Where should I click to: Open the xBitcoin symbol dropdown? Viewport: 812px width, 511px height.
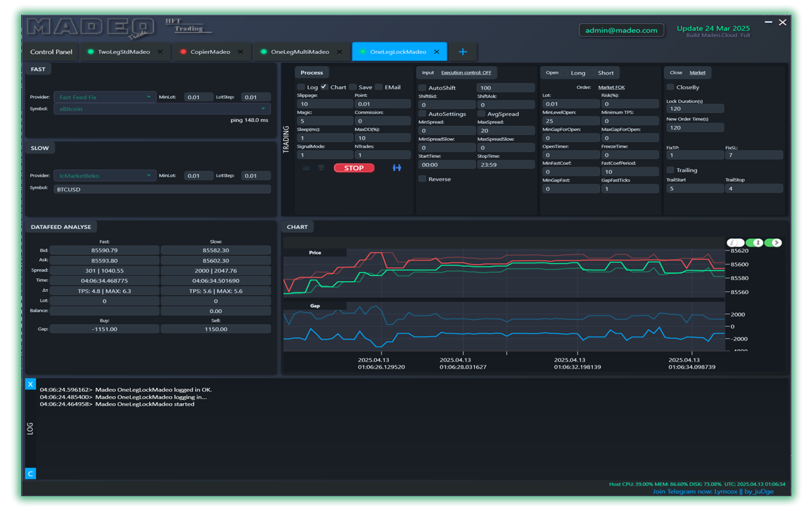(x=162, y=109)
